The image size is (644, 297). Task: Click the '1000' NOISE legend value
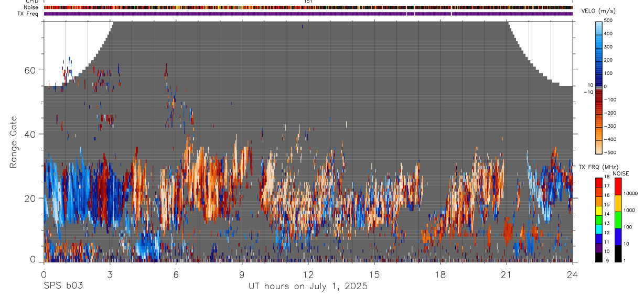[630, 210]
